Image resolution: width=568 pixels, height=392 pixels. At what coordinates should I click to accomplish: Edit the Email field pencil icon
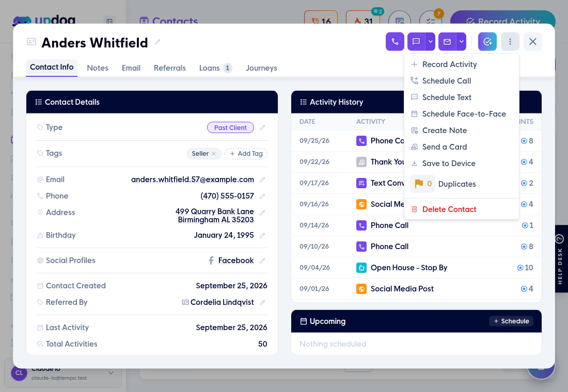[262, 179]
